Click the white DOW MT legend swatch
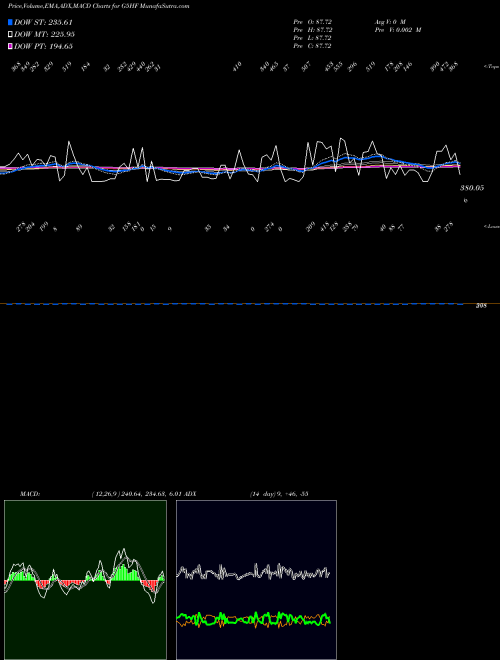This screenshot has width=500, height=660. (10, 34)
